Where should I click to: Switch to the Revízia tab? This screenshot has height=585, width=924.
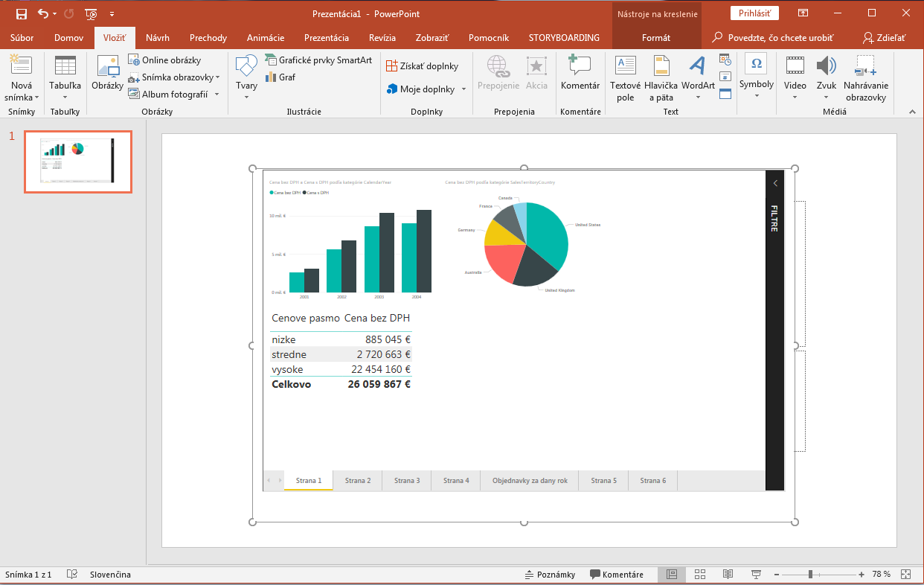pyautogui.click(x=382, y=38)
